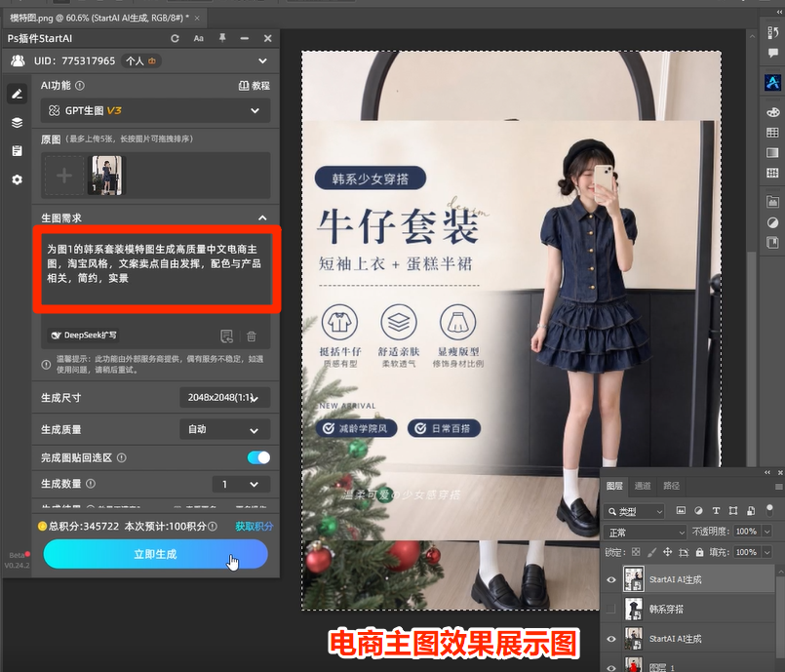Open the 生成质量 自动 dropdown
Viewport: 785px width, 672px height.
pyautogui.click(x=225, y=429)
